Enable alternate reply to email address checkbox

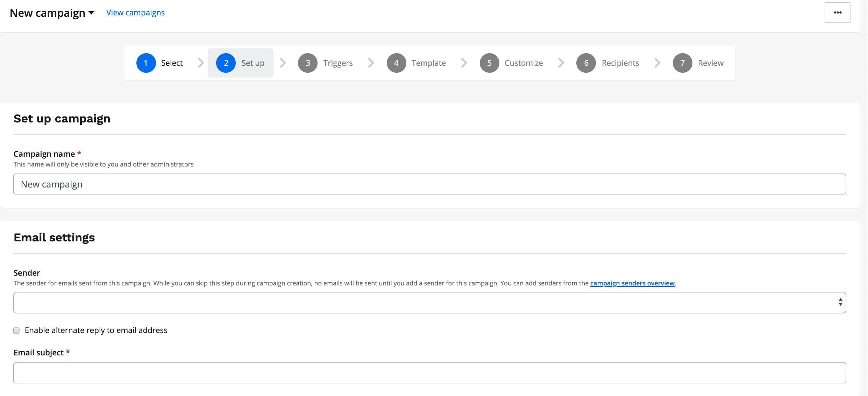click(16, 331)
